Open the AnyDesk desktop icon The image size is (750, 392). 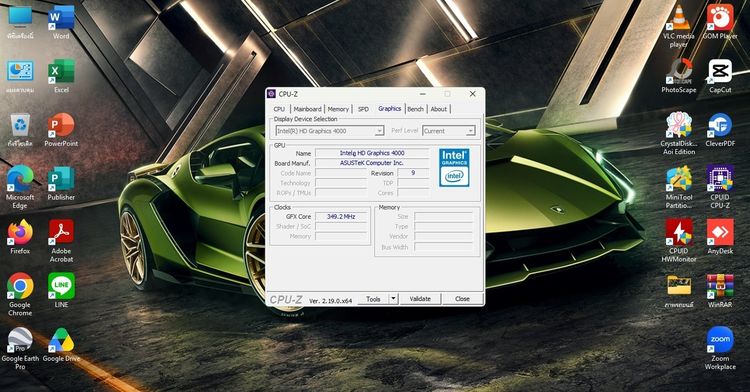click(x=720, y=237)
